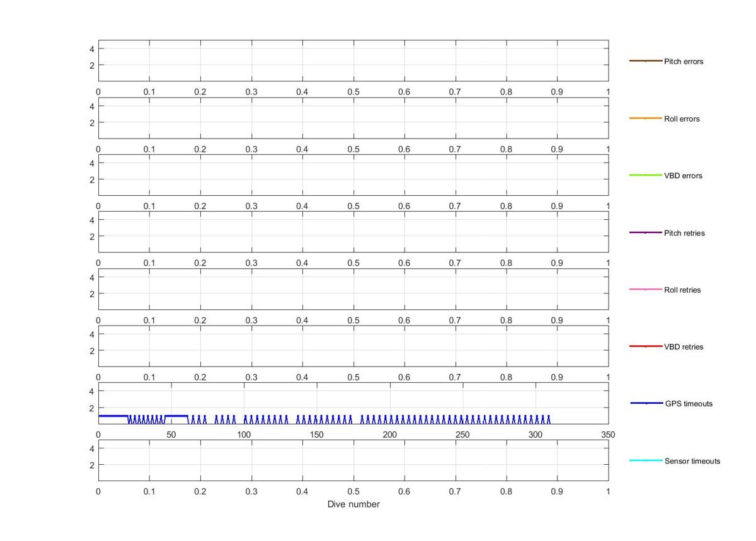Click the GPS timeouts legend label
This screenshot has height=541, width=756.
(689, 404)
